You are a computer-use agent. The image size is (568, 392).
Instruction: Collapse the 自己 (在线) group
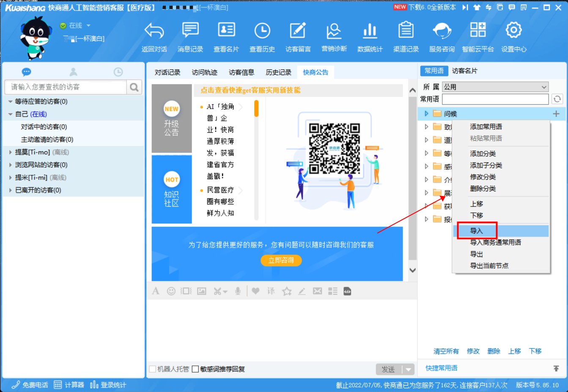tap(10, 114)
